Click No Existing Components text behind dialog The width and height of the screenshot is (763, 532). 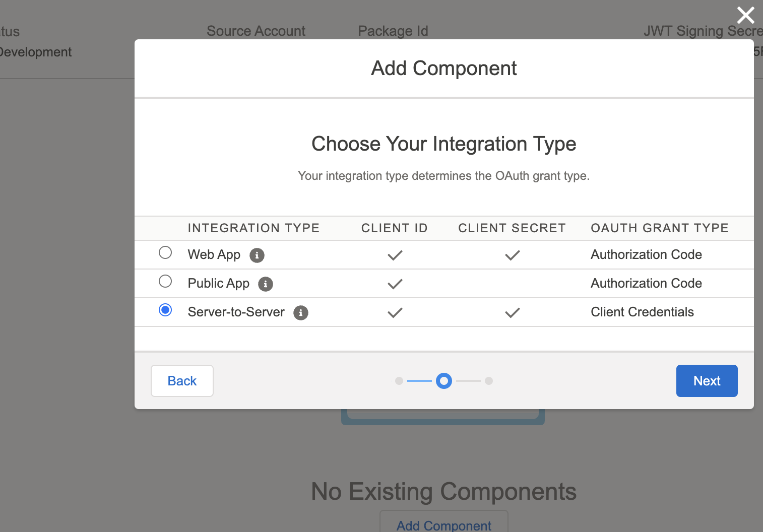444,492
